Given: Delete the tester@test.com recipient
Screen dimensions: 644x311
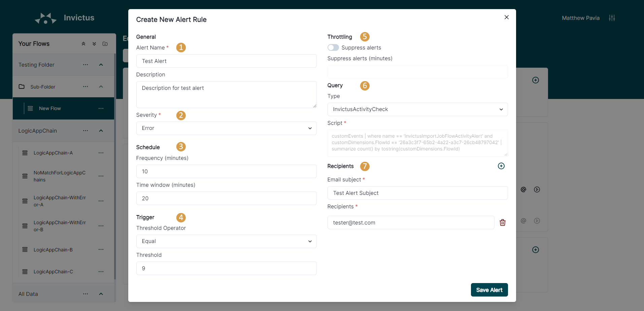Looking at the screenshot, I should pos(502,222).
